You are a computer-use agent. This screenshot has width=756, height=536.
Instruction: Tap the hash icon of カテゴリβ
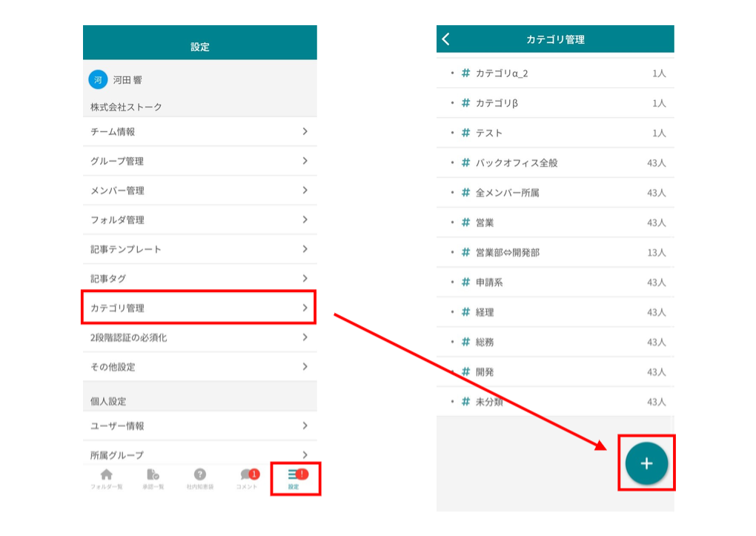coord(465,103)
